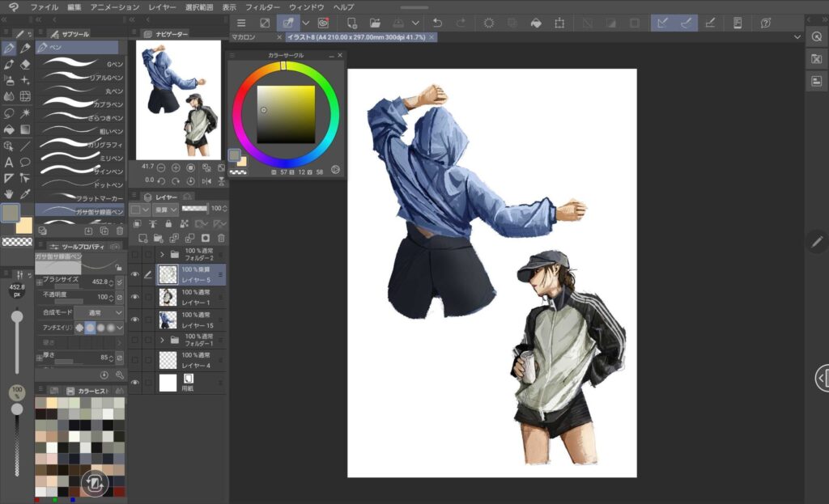829x504 pixels.
Task: Click the ブラシサイズ value field 452.8
Action: [x=100, y=282]
